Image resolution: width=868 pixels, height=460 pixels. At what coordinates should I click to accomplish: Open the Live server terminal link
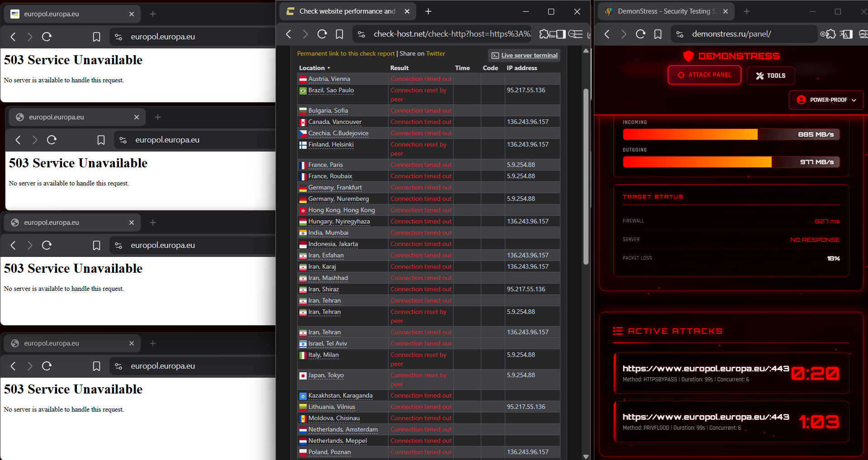(529, 56)
